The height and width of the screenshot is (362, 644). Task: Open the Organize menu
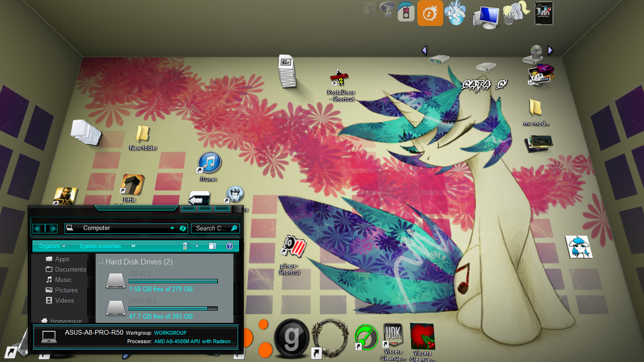click(x=52, y=246)
